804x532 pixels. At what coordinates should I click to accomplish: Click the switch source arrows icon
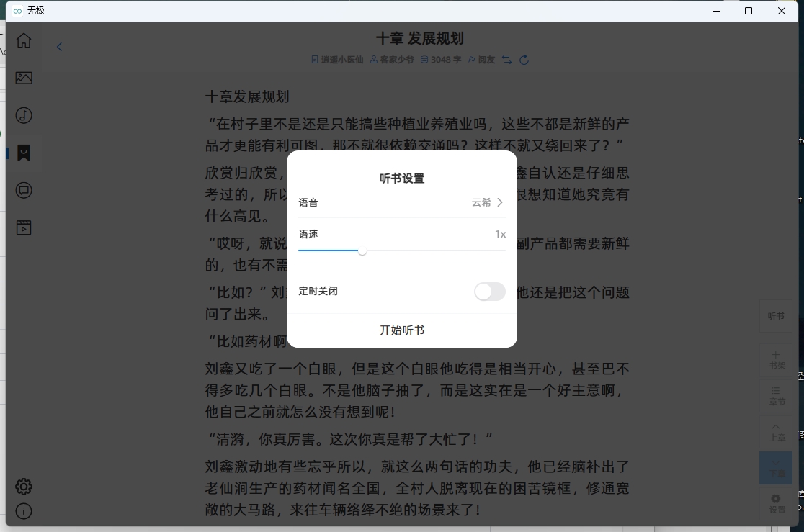tap(507, 60)
